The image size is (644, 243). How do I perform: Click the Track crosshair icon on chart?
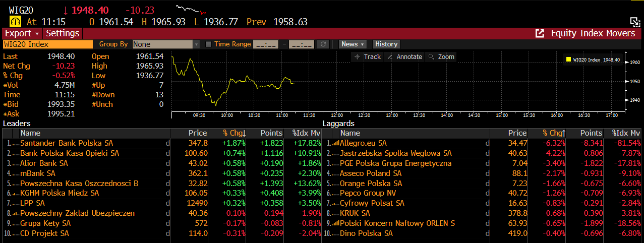tap(358, 57)
